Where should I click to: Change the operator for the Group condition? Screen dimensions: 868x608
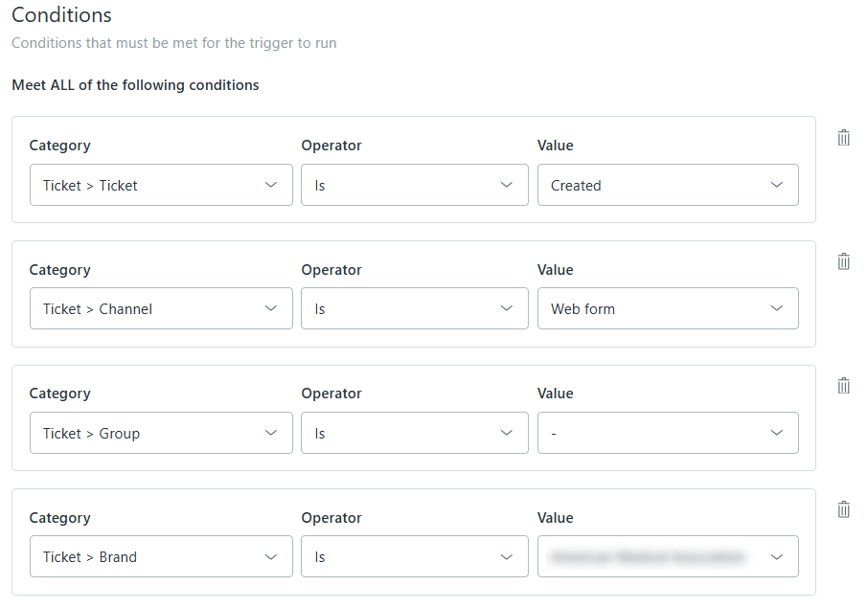point(414,433)
